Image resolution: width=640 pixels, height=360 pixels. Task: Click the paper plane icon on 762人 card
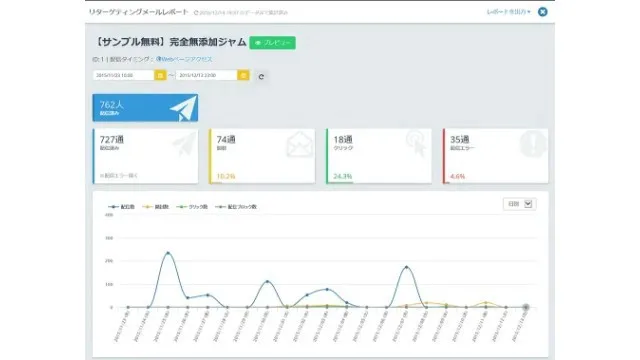[x=183, y=109]
